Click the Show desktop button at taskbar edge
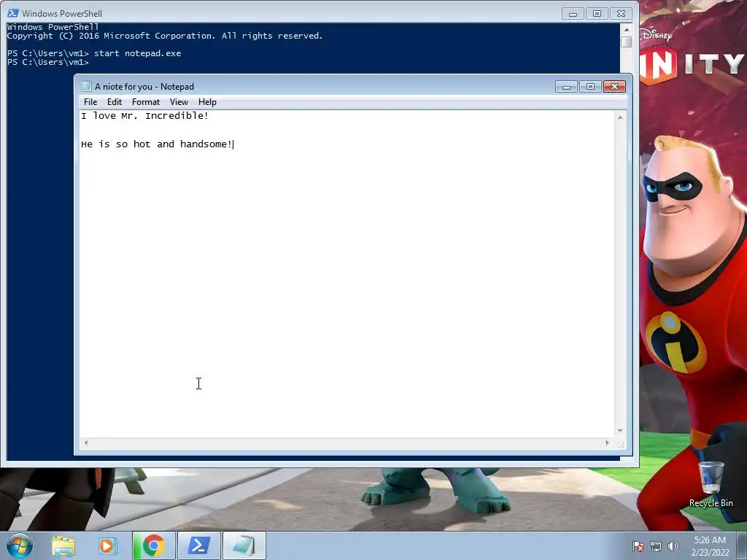 [x=742, y=545]
